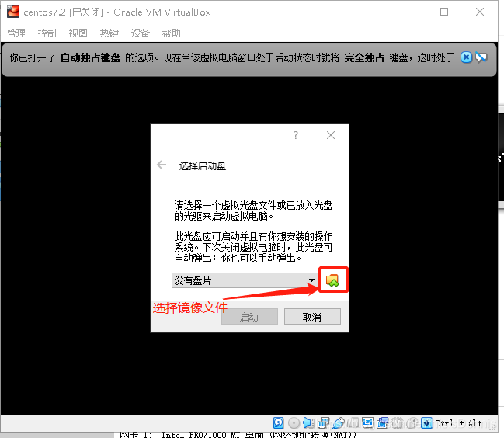Maximize the VirtualBox VM window

point(444,12)
